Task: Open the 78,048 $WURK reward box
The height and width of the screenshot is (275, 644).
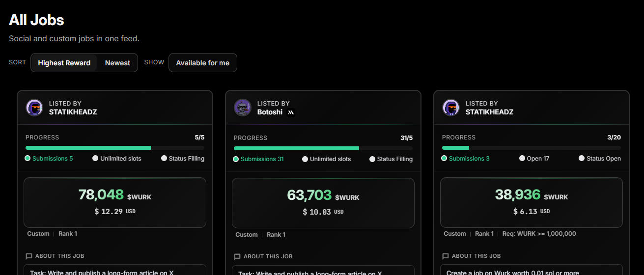Action: pyautogui.click(x=115, y=202)
